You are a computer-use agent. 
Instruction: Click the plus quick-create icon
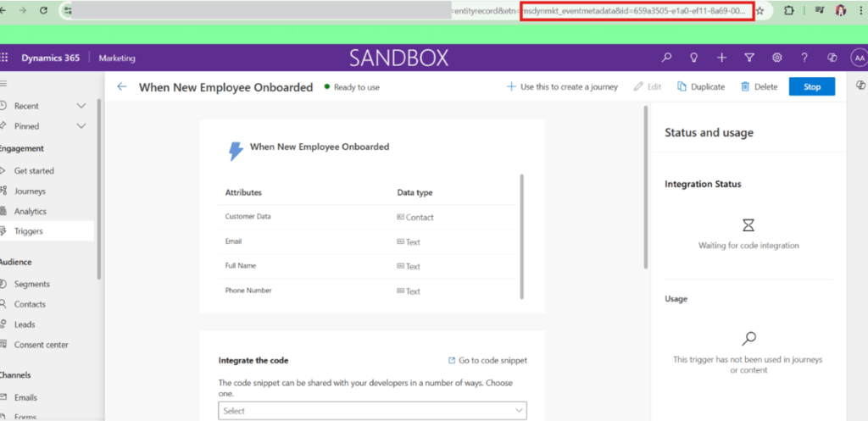[721, 58]
